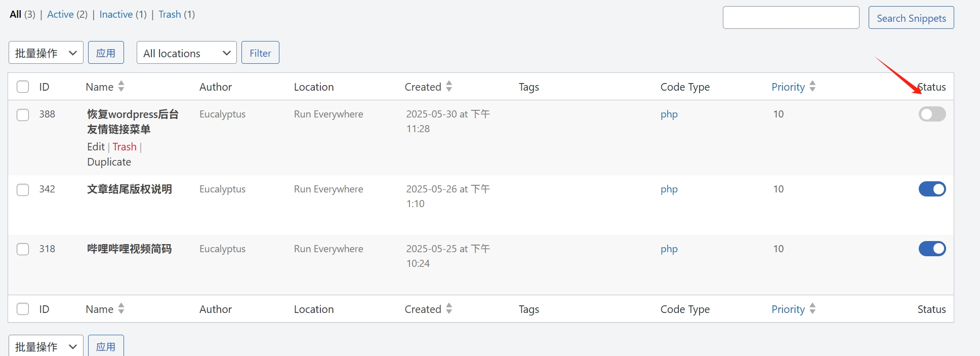
Task: Click sort arrows beside bottom Priority header
Action: coord(812,309)
